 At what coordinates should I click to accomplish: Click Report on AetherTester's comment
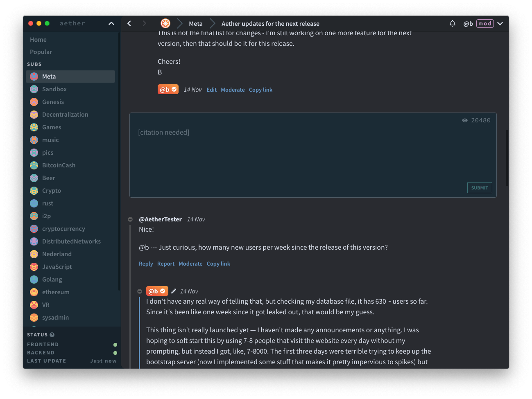click(165, 264)
